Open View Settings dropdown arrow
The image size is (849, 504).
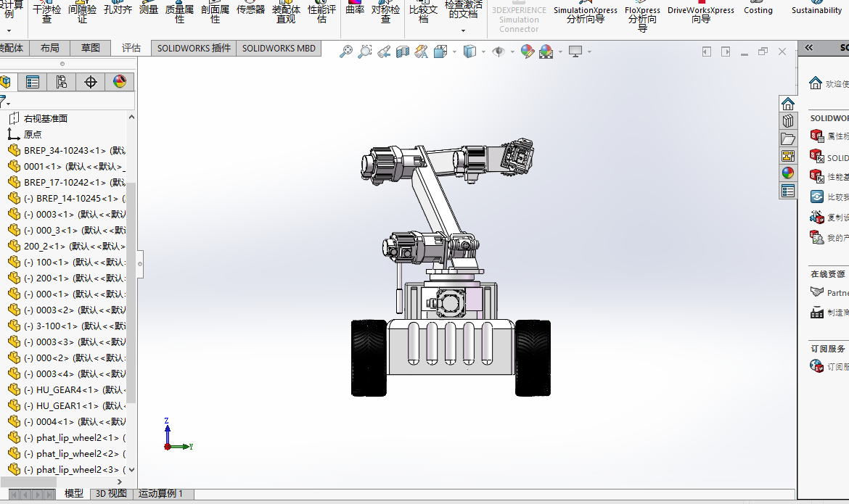coord(589,52)
